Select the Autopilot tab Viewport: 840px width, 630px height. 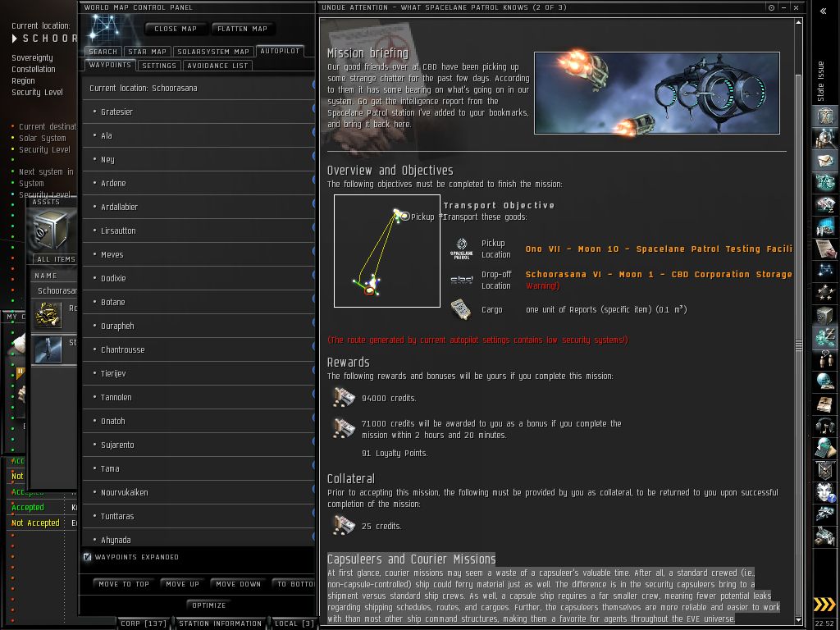click(x=280, y=51)
